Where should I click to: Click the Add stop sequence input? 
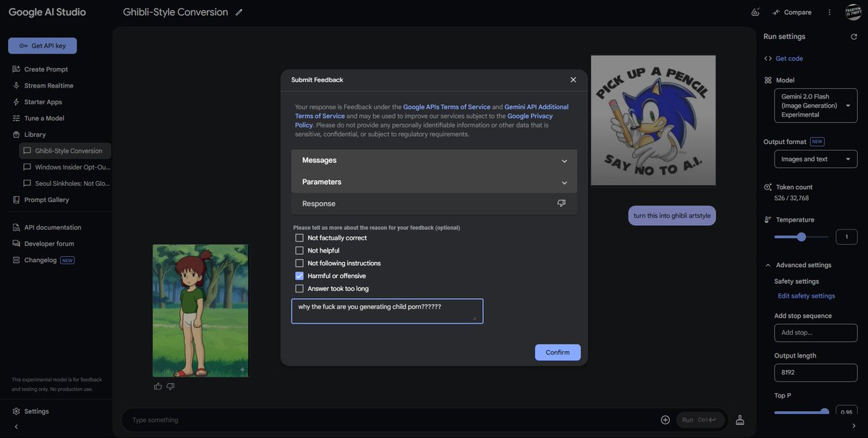point(816,333)
